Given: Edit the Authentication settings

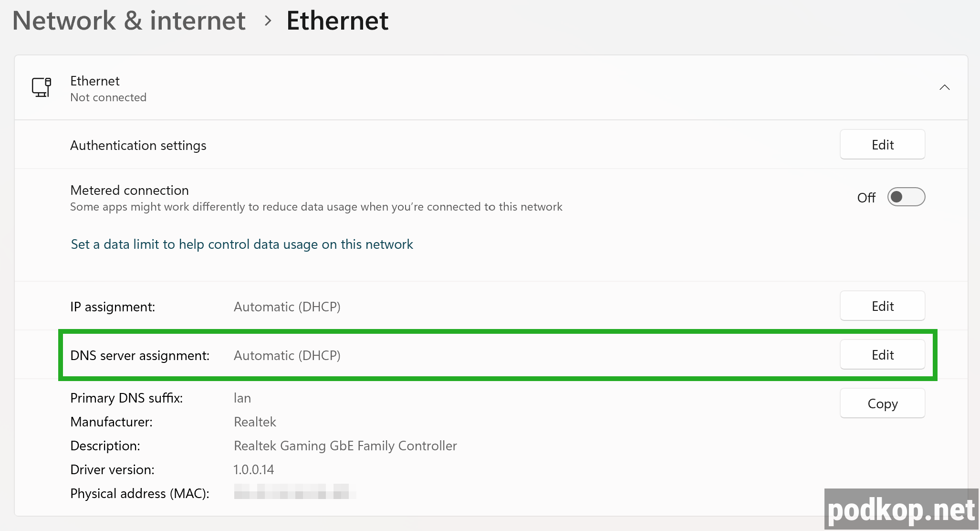Looking at the screenshot, I should coord(882,144).
